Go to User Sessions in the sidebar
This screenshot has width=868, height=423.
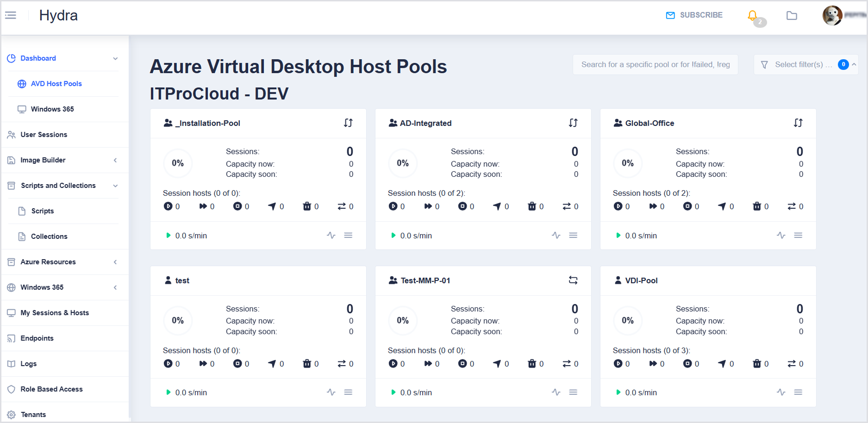(x=44, y=135)
